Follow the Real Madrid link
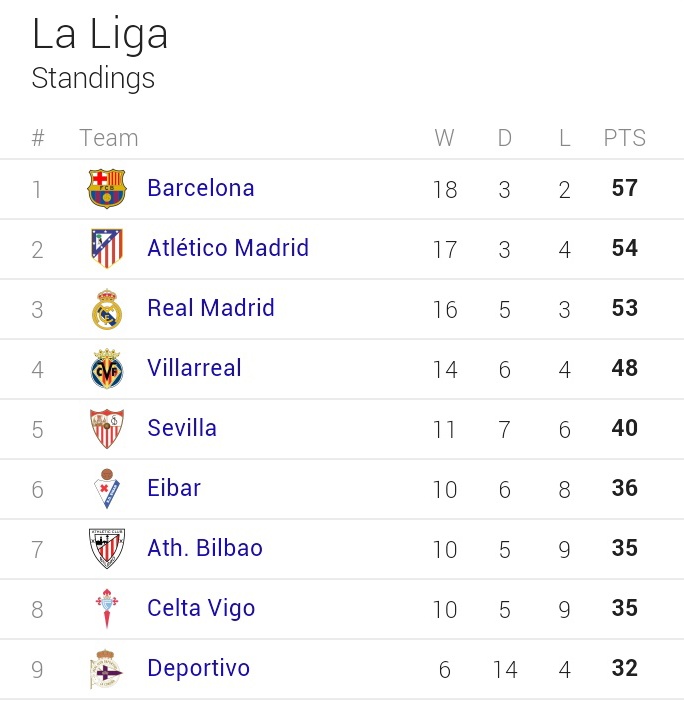Viewport: 684px width, 701px height. pyautogui.click(x=211, y=308)
